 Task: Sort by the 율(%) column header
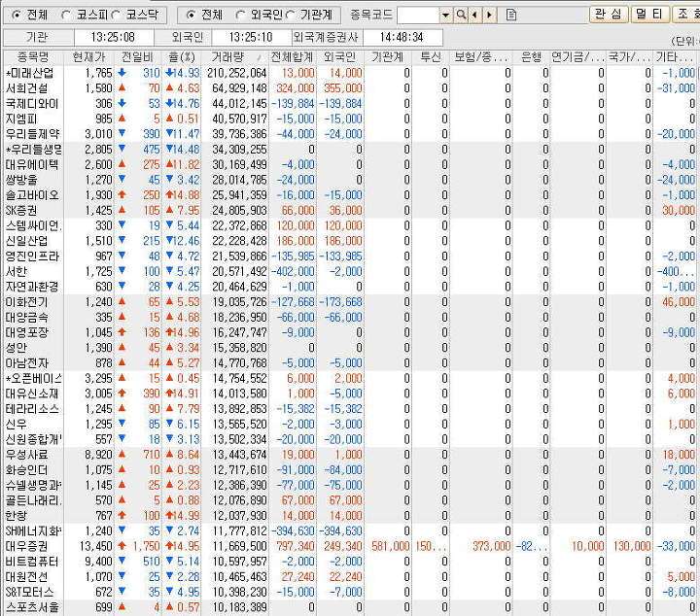click(182, 57)
